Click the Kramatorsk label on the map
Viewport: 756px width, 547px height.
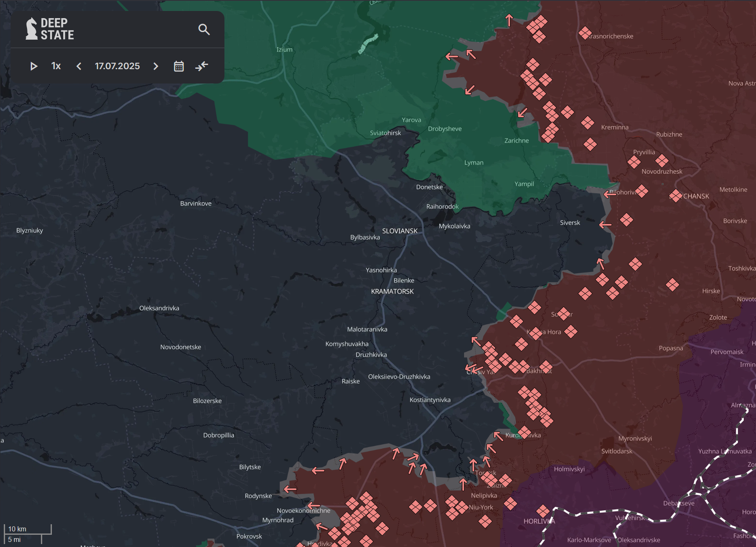[392, 291]
